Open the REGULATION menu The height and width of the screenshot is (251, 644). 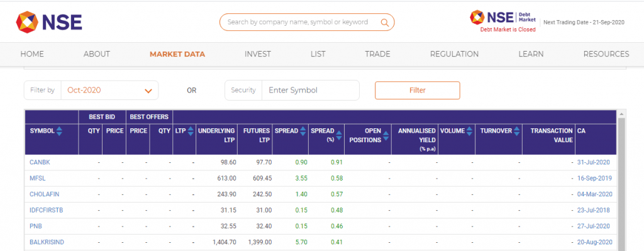(454, 54)
